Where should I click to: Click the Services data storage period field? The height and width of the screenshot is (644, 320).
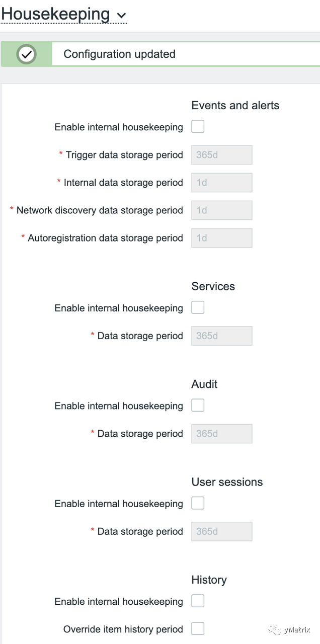pyautogui.click(x=221, y=336)
